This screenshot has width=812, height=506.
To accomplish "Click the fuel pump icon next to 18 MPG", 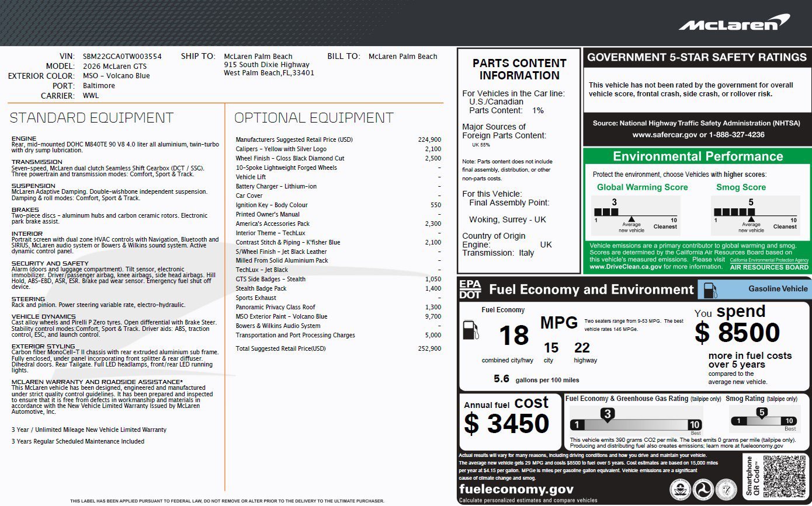I will pos(470,330).
